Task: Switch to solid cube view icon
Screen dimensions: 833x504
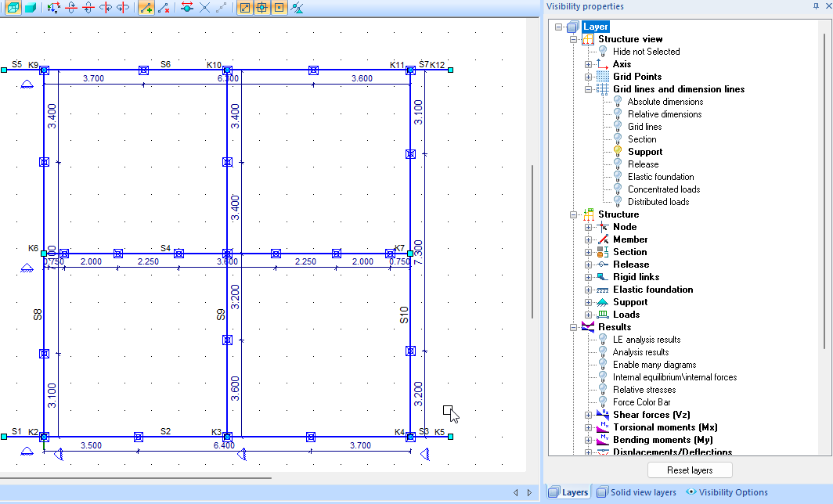Action: click(x=31, y=8)
